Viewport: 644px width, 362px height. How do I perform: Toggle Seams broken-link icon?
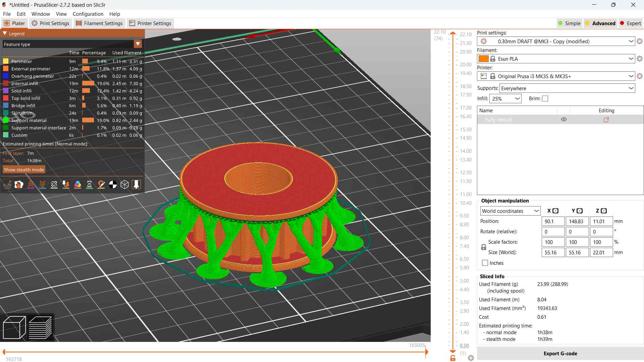54,184
